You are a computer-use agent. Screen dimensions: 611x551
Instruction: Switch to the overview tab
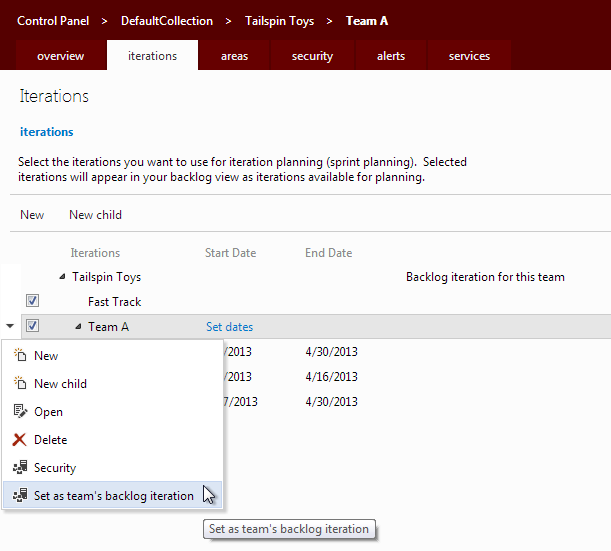tap(60, 56)
